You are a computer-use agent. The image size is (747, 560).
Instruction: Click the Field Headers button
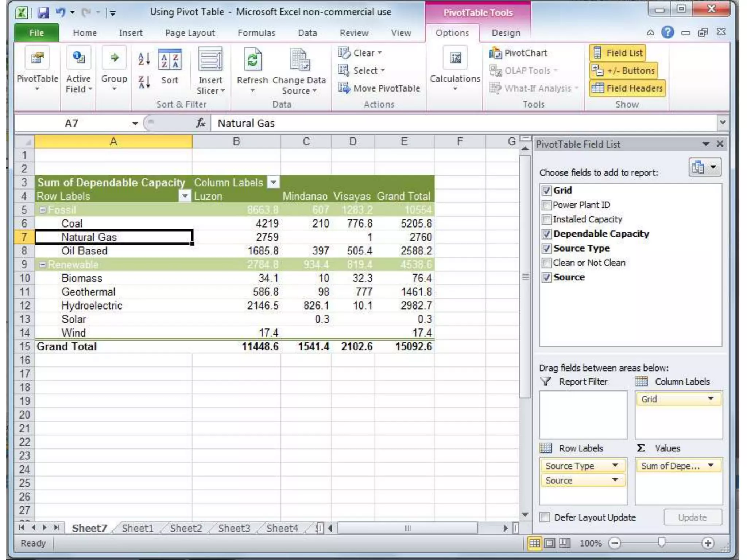click(x=627, y=89)
